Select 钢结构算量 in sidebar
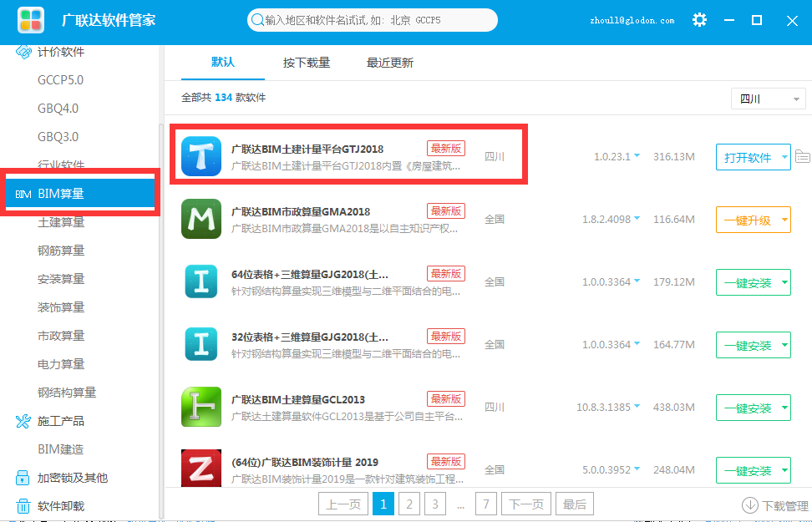 pos(67,393)
